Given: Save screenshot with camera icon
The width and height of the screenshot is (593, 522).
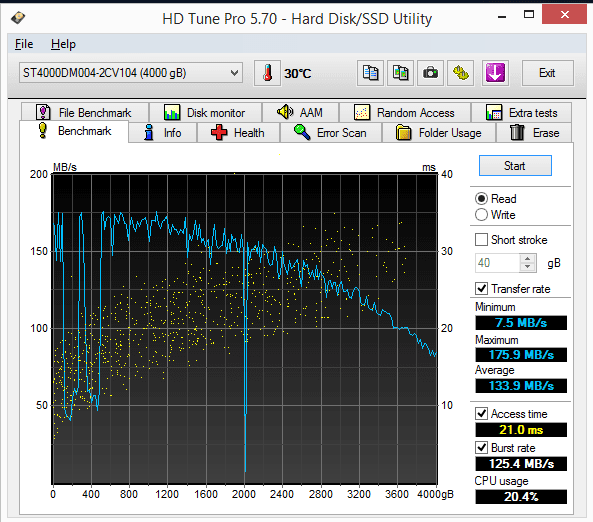Looking at the screenshot, I should (x=430, y=73).
